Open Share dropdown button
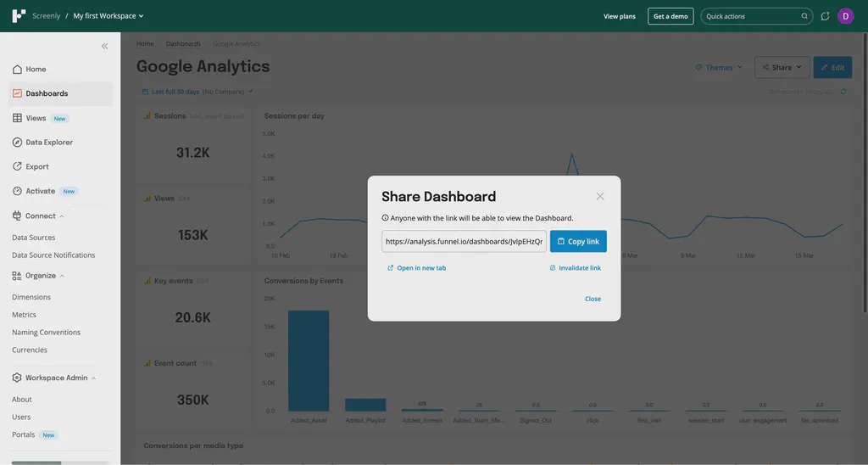868x465 pixels. pyautogui.click(x=782, y=67)
